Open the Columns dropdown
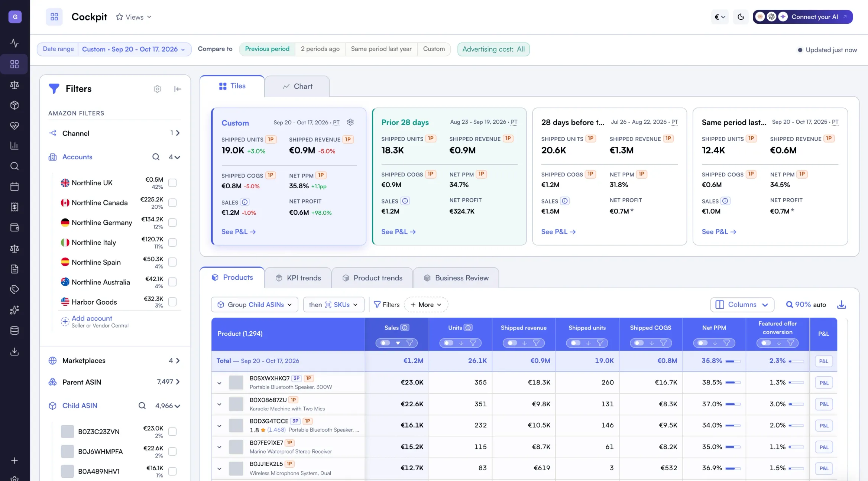 (x=742, y=305)
